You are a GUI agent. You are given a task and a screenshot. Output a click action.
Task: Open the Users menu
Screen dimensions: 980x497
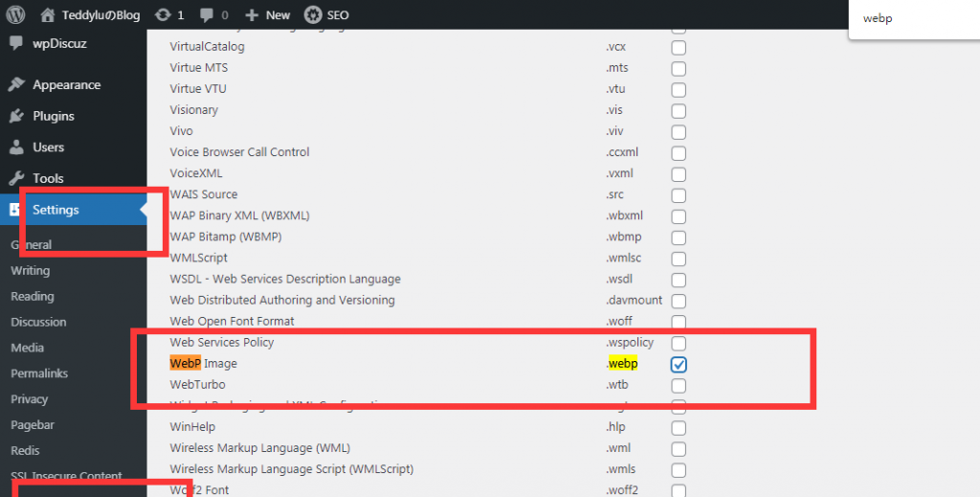pyautogui.click(x=73, y=147)
